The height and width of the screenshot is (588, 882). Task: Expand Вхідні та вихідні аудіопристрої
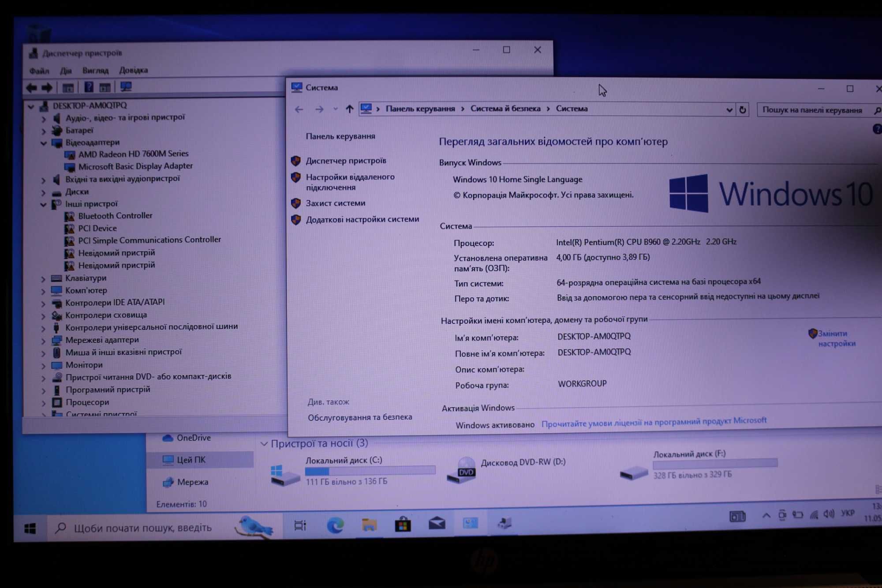[43, 180]
